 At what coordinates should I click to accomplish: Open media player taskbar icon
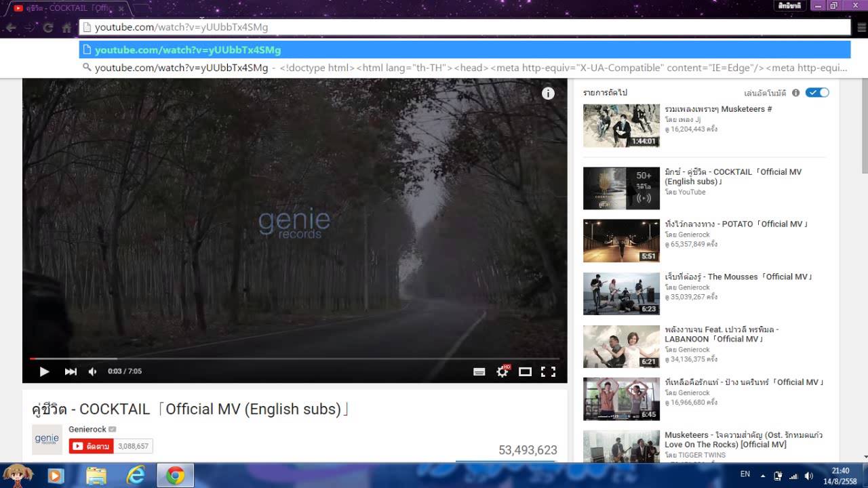click(56, 476)
